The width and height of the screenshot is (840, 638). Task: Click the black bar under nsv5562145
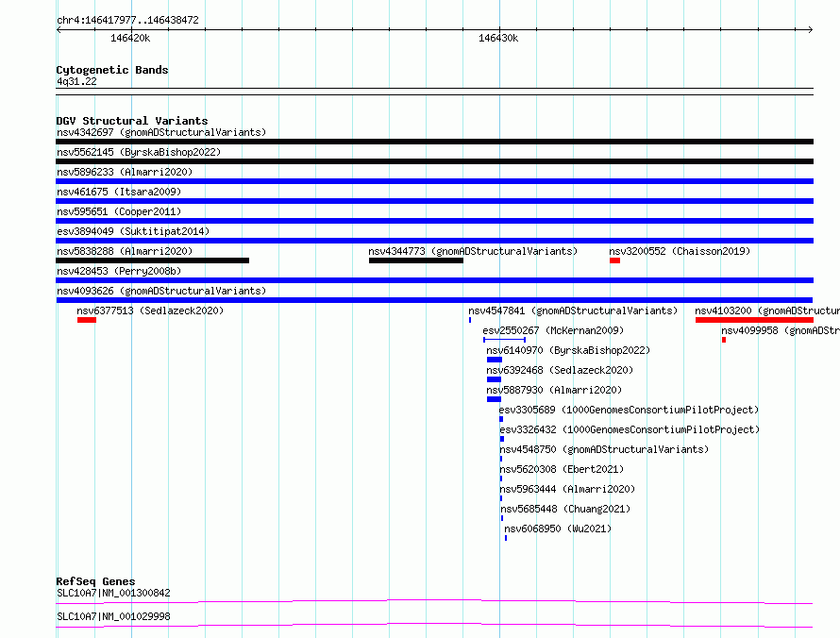[x=434, y=161]
